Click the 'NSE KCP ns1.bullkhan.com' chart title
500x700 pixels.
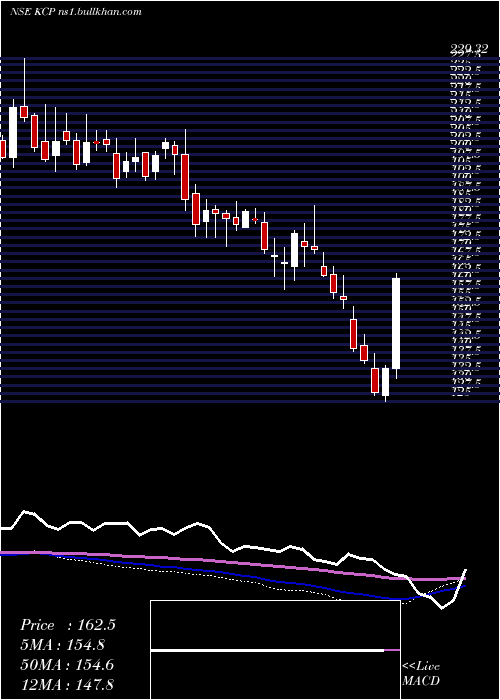click(75, 11)
